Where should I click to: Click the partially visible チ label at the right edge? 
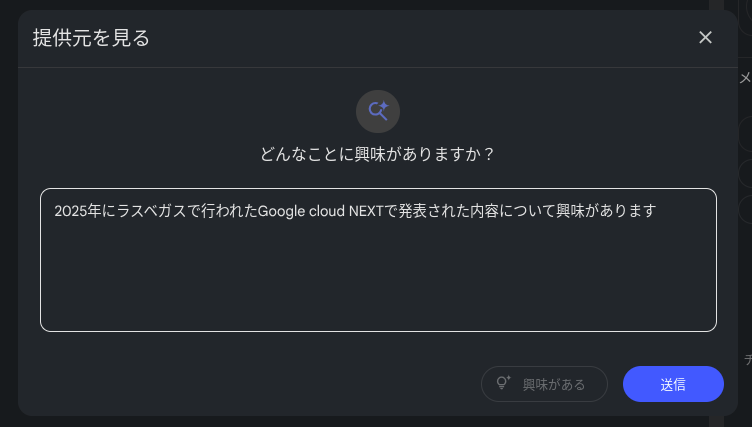748,359
